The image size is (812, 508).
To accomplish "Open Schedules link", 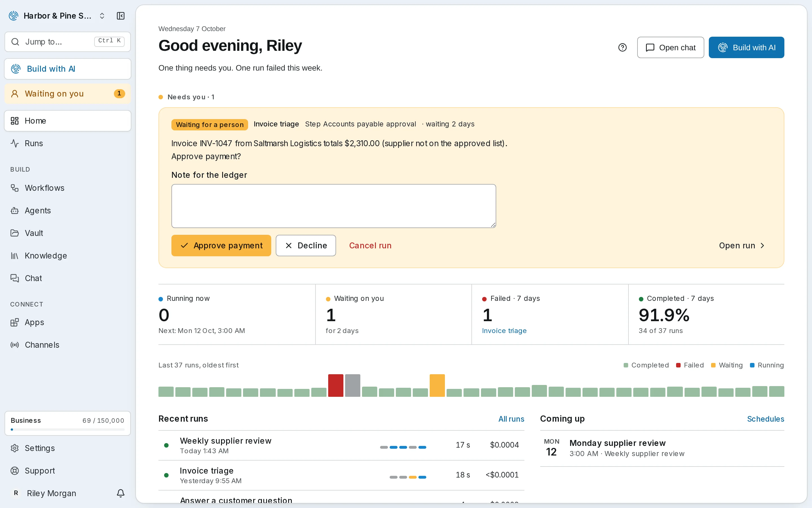I will (765, 419).
